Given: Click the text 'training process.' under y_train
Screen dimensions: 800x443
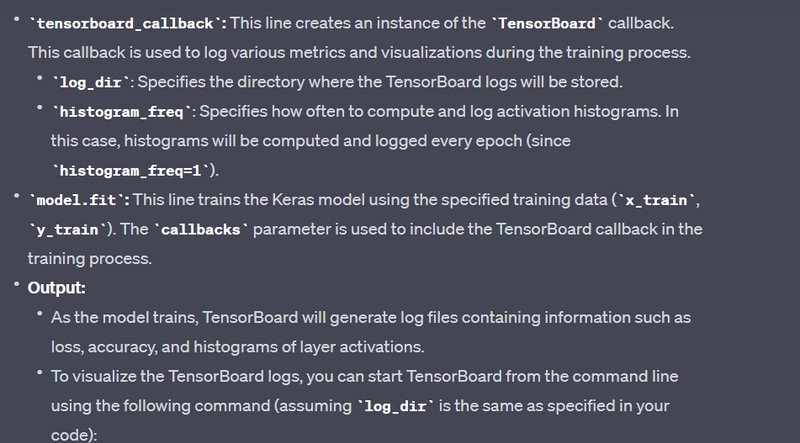Looking at the screenshot, I should click(x=90, y=259).
